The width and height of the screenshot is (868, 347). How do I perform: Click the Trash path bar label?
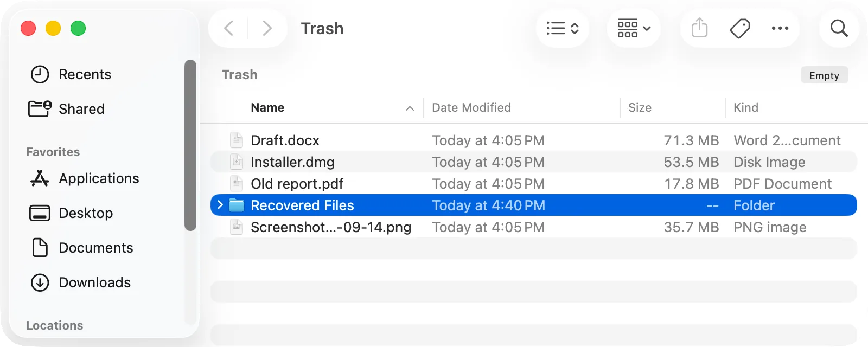[x=239, y=75]
